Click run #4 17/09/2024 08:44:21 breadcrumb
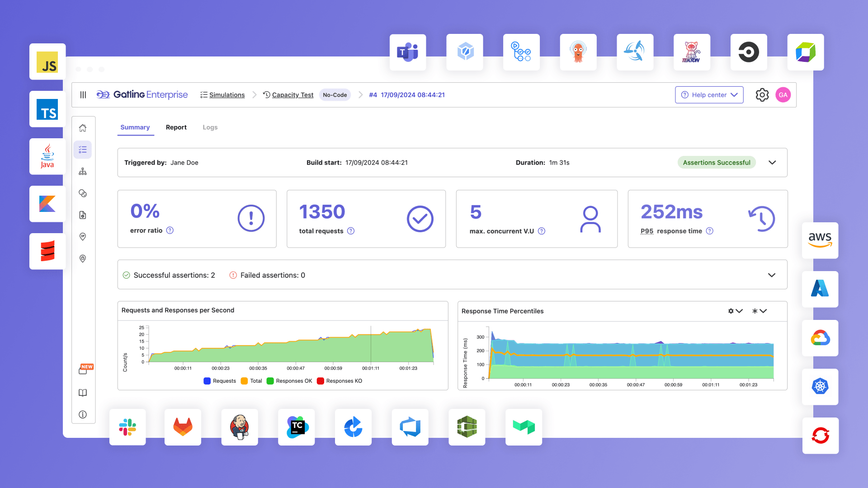This screenshot has width=868, height=488. (407, 95)
